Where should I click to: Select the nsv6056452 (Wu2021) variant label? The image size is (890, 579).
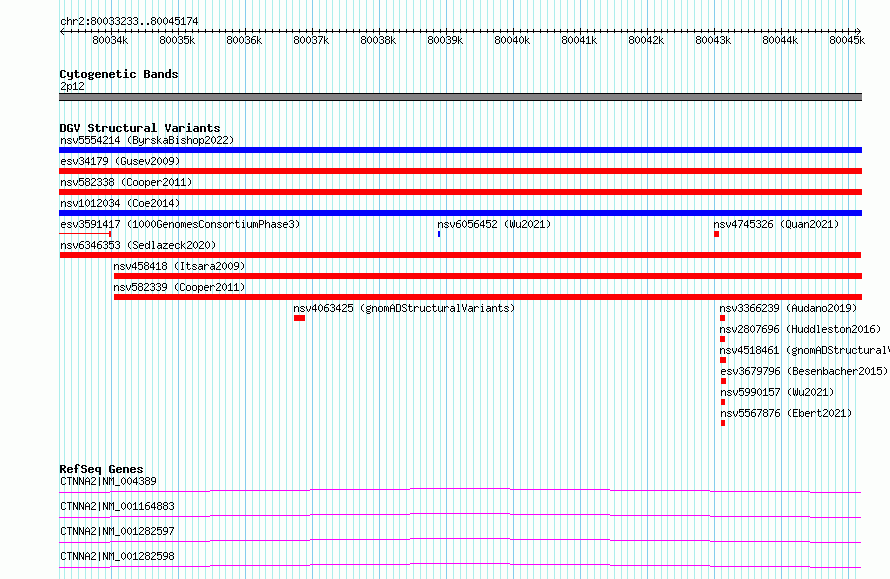(x=494, y=224)
